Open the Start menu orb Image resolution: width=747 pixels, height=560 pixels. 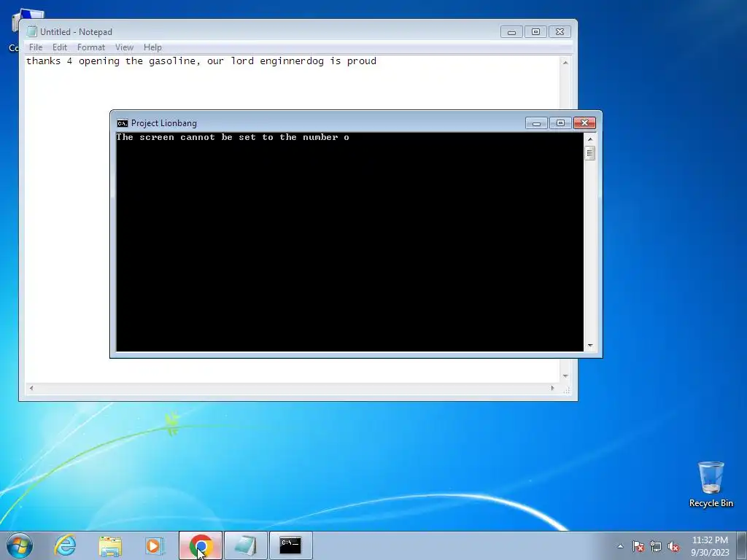(20, 545)
